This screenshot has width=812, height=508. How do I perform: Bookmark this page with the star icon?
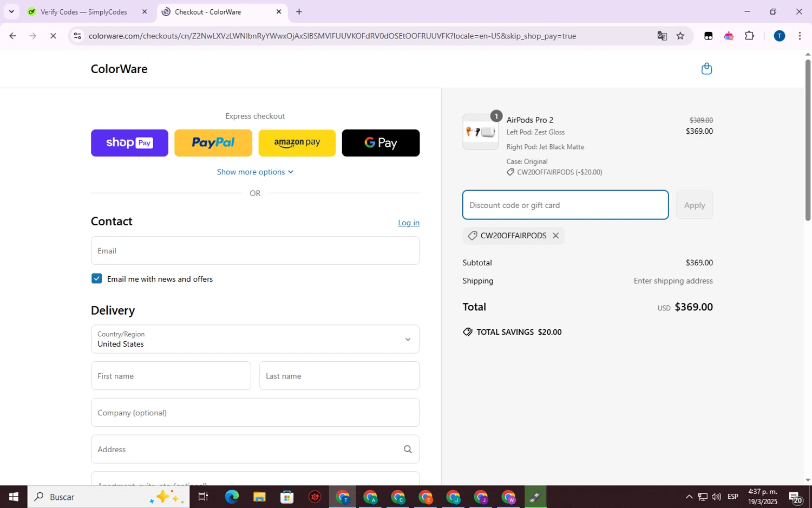(x=680, y=36)
